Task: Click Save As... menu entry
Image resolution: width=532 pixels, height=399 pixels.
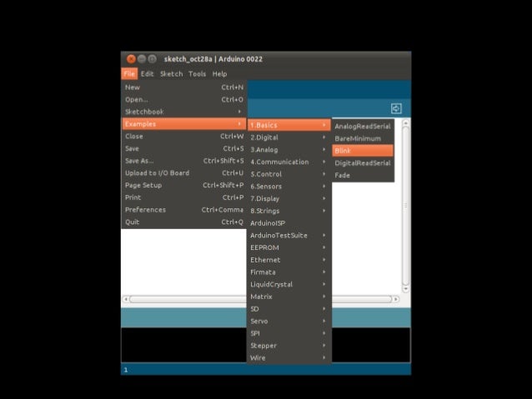Action: [184, 160]
